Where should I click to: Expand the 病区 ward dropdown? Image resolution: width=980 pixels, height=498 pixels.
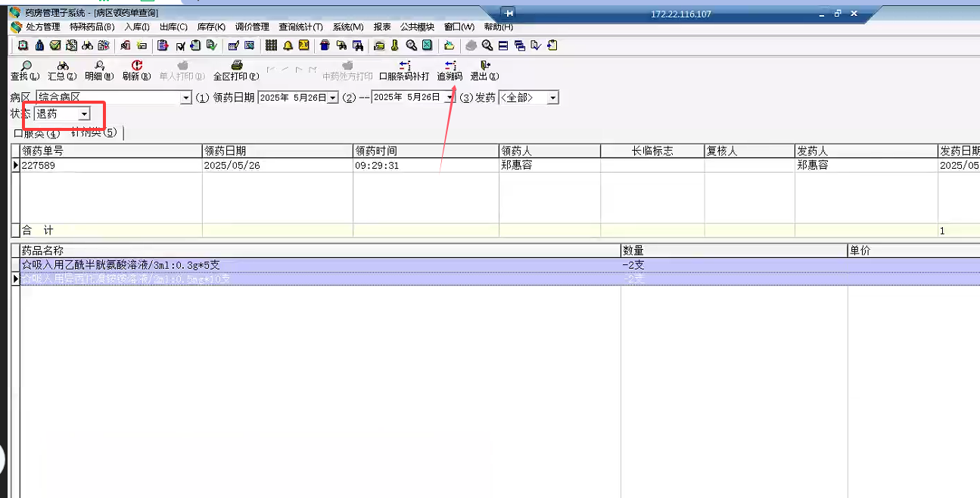pyautogui.click(x=186, y=98)
